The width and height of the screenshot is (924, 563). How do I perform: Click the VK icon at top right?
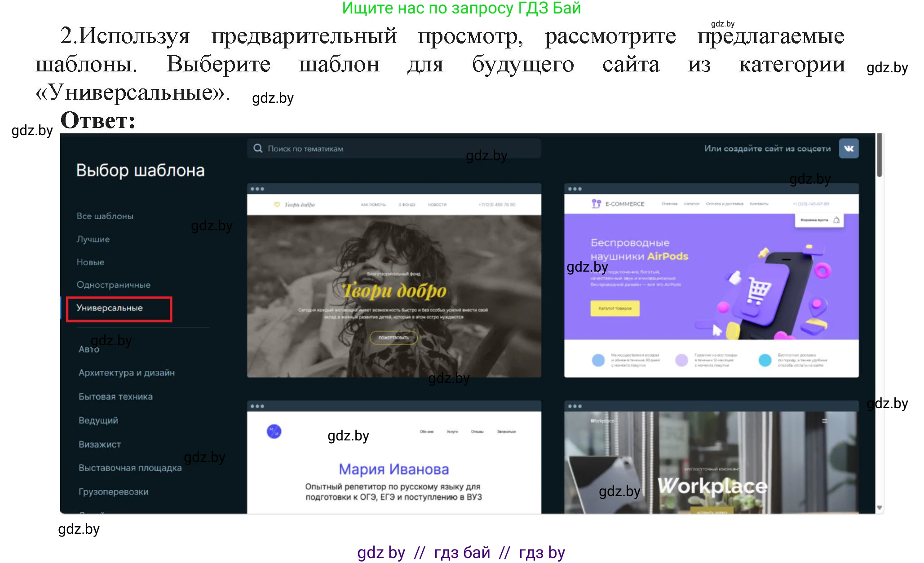(x=849, y=148)
